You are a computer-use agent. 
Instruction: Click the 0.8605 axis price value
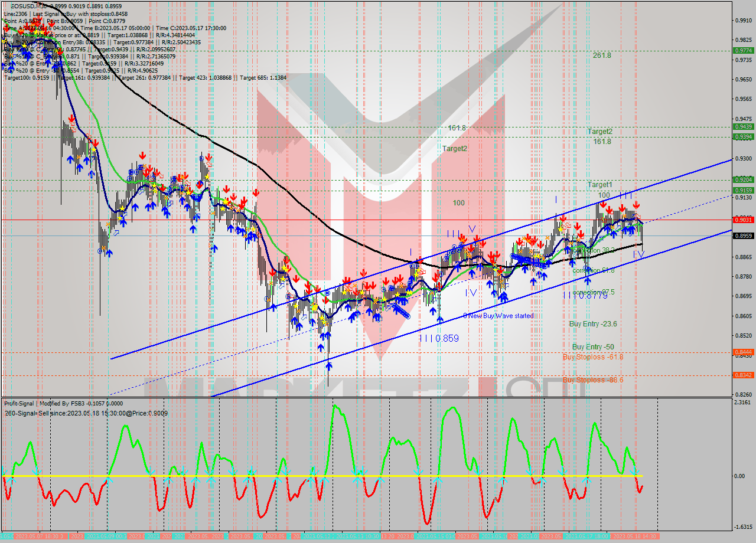(x=742, y=316)
